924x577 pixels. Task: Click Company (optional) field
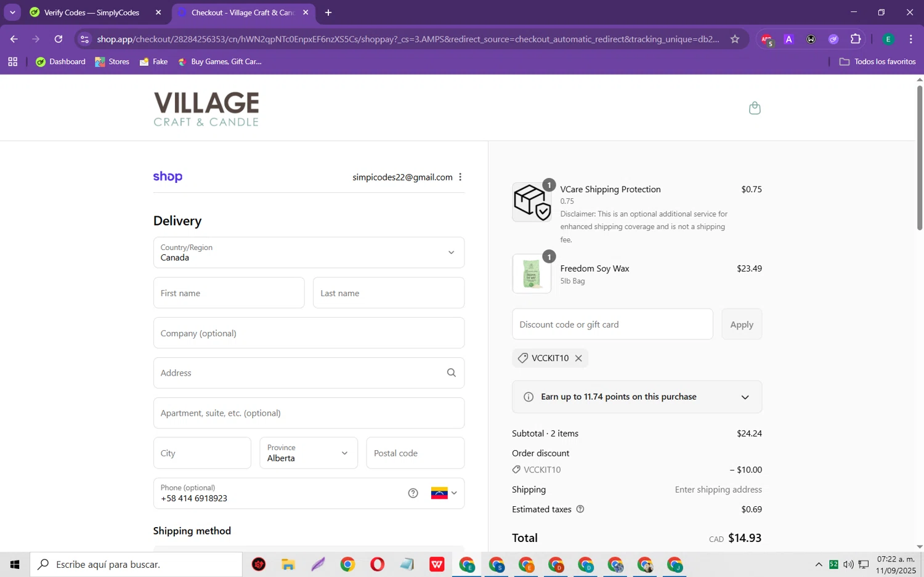pyautogui.click(x=309, y=333)
